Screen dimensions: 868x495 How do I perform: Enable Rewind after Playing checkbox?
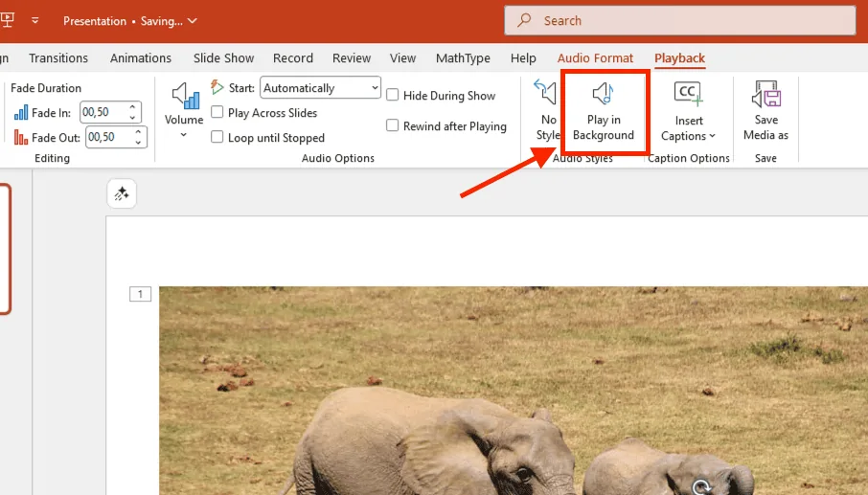[393, 125]
